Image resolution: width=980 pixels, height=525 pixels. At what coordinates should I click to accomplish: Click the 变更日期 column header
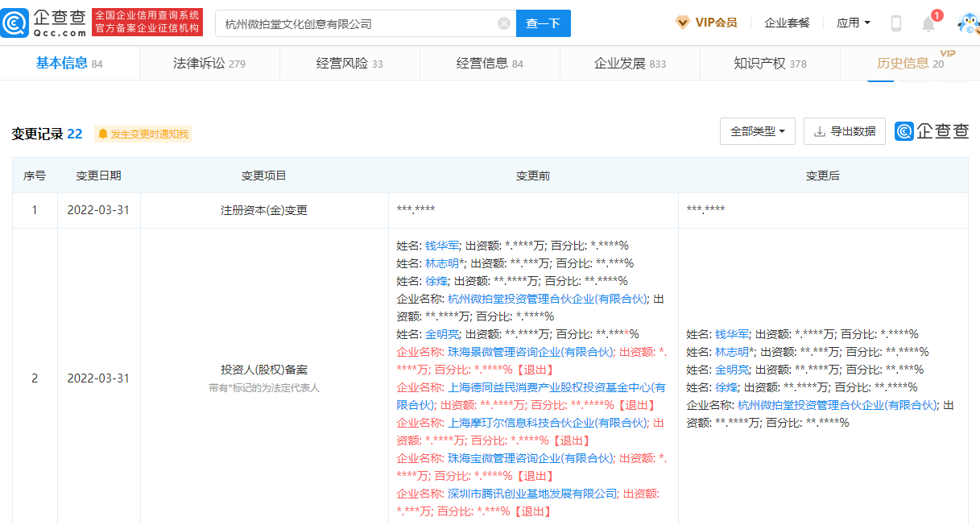click(x=99, y=176)
